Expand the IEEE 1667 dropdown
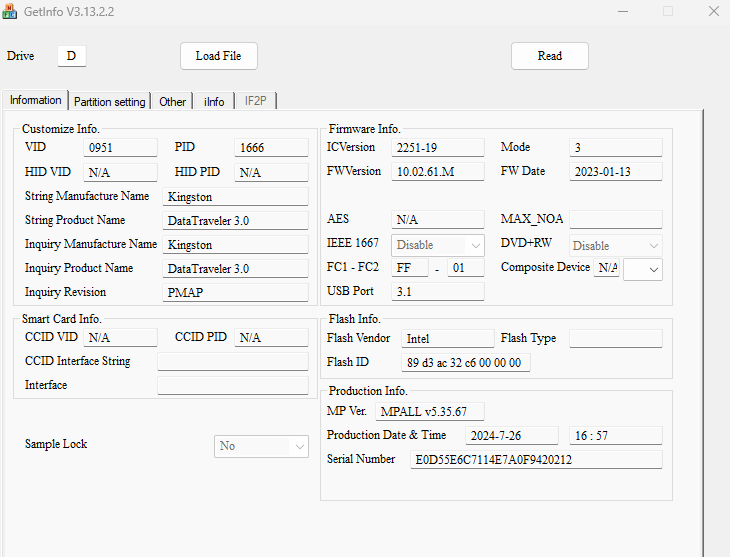Image resolution: width=730 pixels, height=557 pixels. (439, 245)
